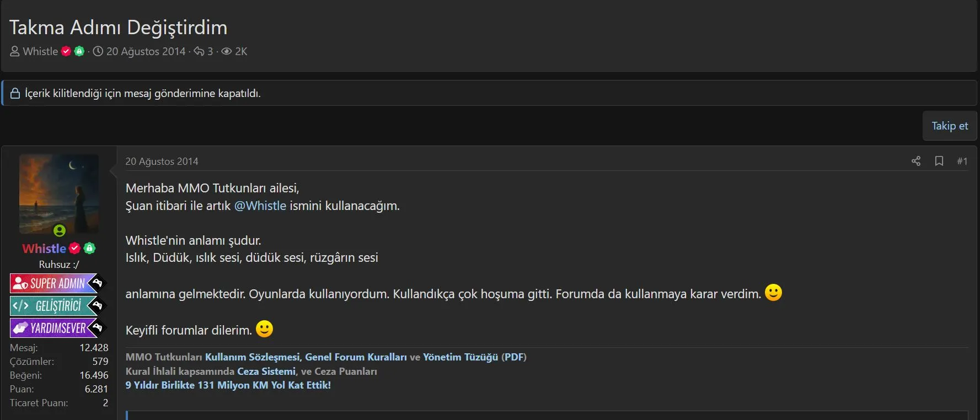Bookmark the first post with bookmark icon

(939, 161)
